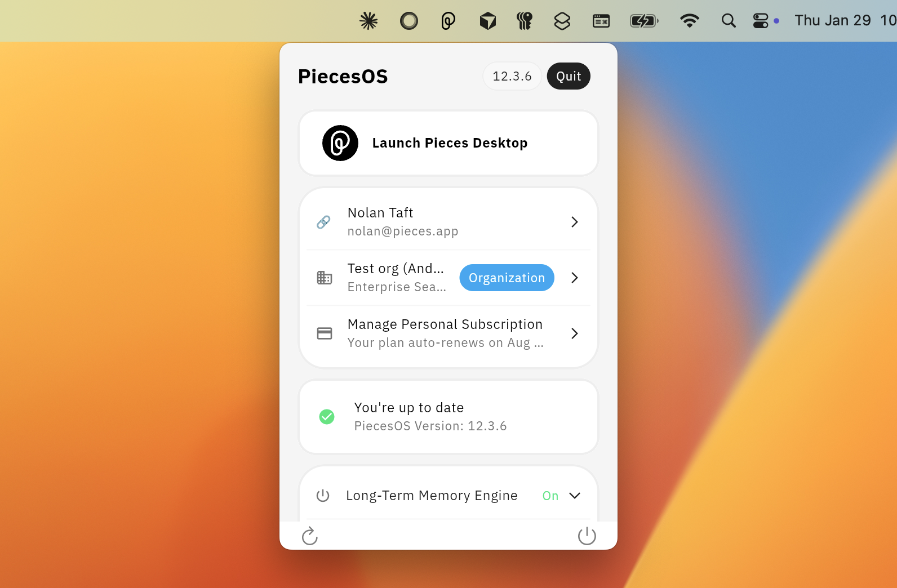897x588 pixels.
Task: Click the circular ring menu bar icon
Action: (409, 21)
